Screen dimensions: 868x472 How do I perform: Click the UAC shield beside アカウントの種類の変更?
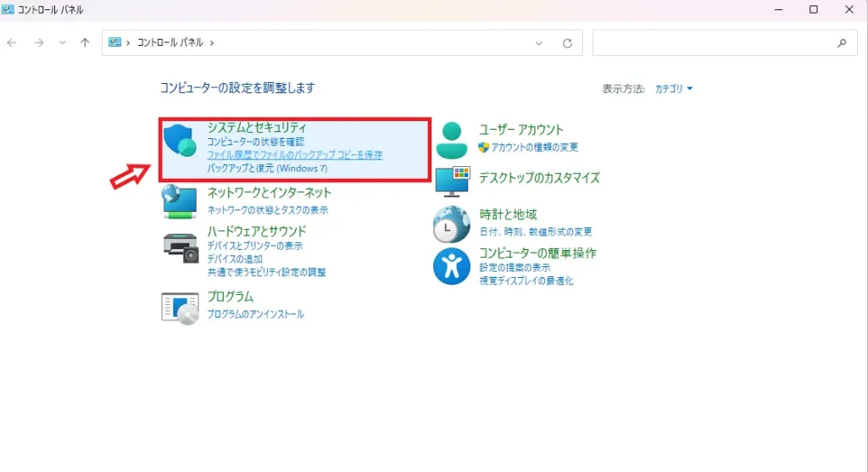pos(483,147)
